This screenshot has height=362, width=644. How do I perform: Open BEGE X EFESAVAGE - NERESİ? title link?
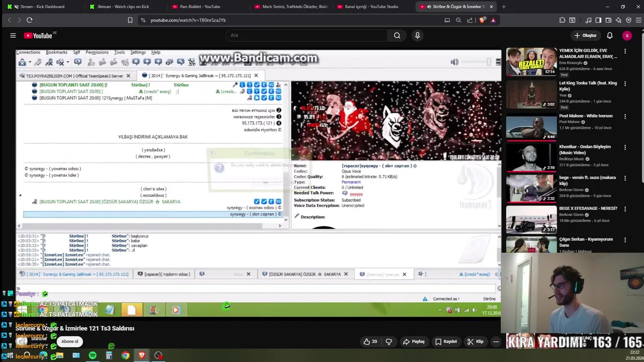coord(588,208)
